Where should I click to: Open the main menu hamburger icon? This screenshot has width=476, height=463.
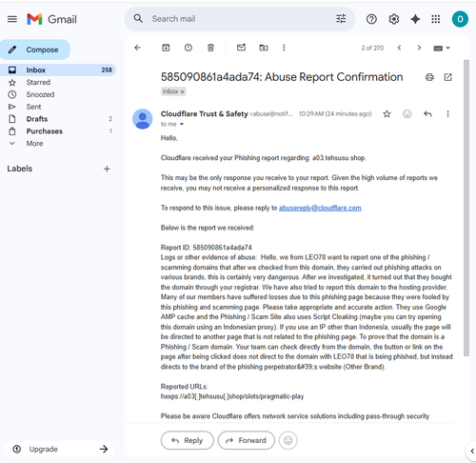pos(12,19)
